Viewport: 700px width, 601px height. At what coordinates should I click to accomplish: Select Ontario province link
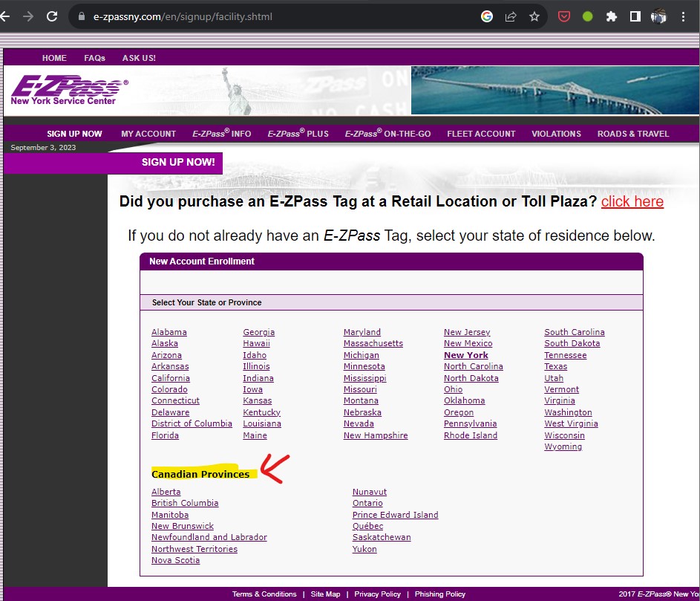coord(367,503)
